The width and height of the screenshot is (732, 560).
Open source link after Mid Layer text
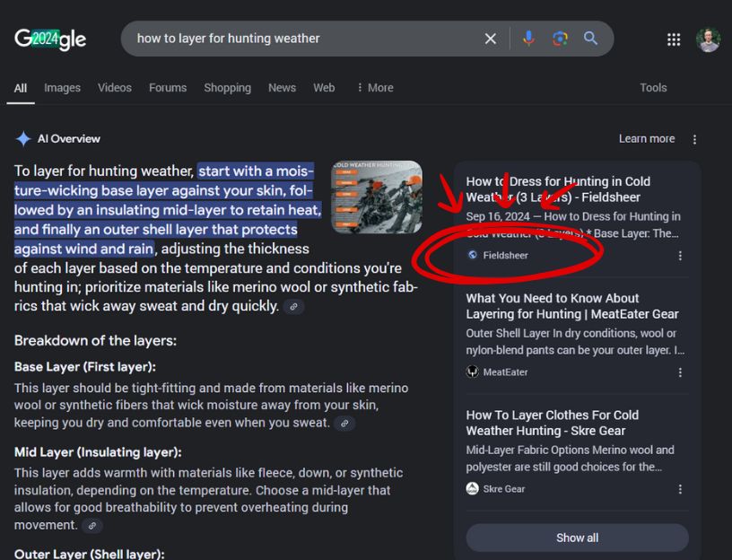tap(92, 526)
